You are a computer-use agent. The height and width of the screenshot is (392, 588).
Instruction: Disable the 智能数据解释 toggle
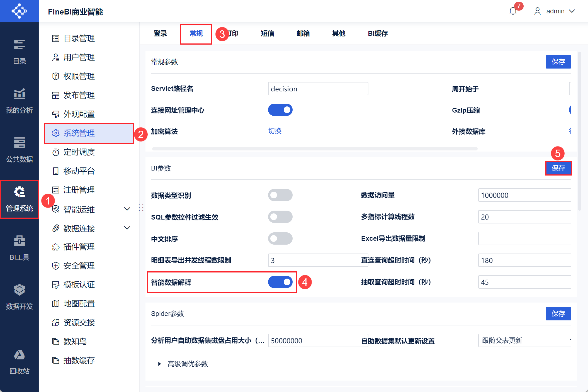(280, 282)
